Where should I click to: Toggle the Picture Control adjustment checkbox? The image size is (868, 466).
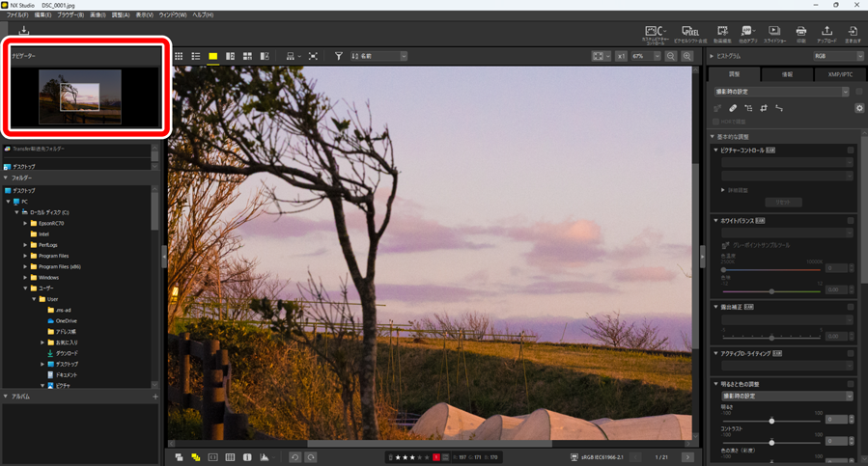[x=851, y=151]
